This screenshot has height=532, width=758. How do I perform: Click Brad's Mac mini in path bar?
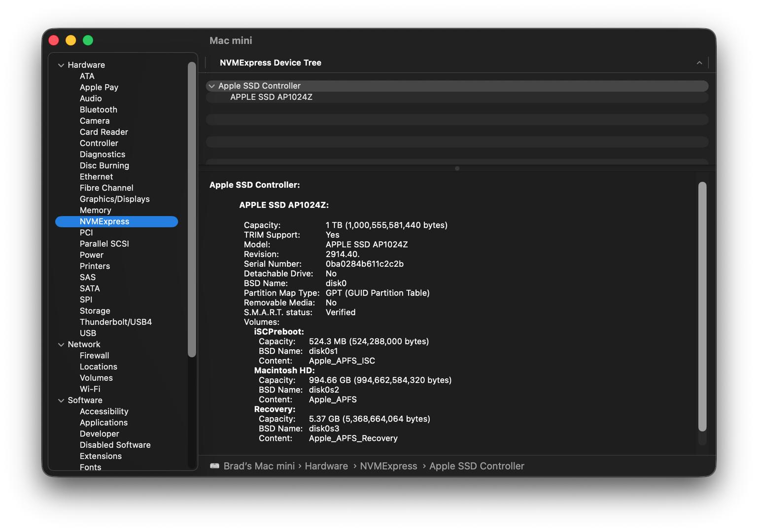259,466
